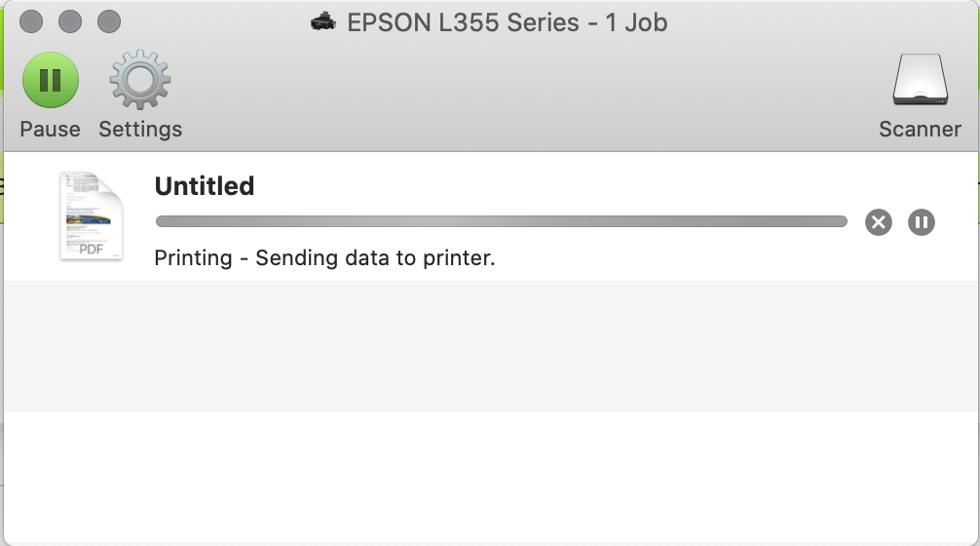Image resolution: width=980 pixels, height=546 pixels.
Task: Select the job named Untitled
Action: click(205, 186)
